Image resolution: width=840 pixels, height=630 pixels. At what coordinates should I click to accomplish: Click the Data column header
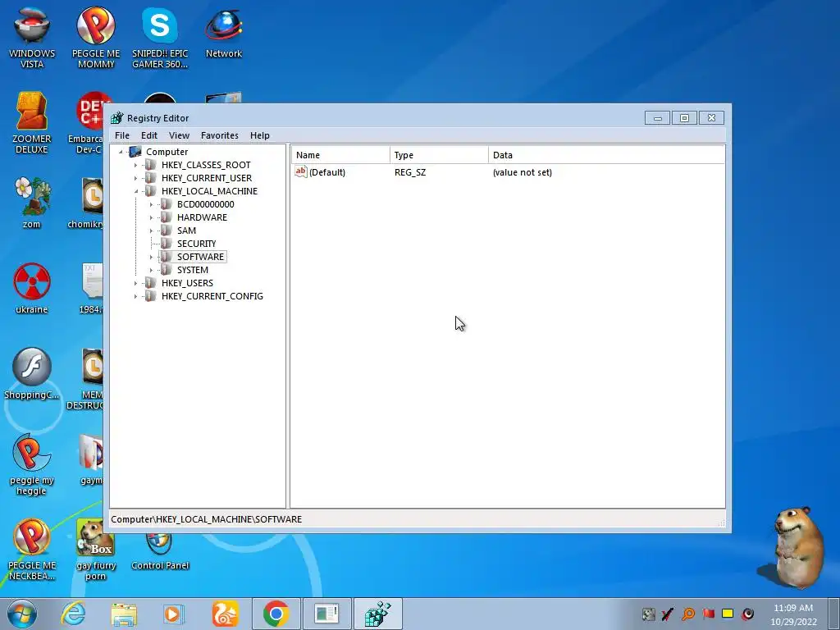pos(606,155)
